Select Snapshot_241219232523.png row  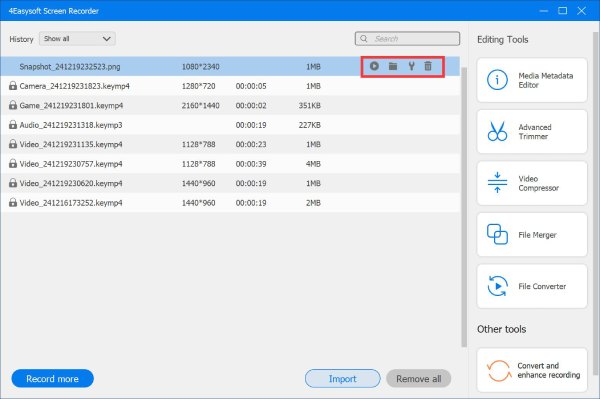230,66
